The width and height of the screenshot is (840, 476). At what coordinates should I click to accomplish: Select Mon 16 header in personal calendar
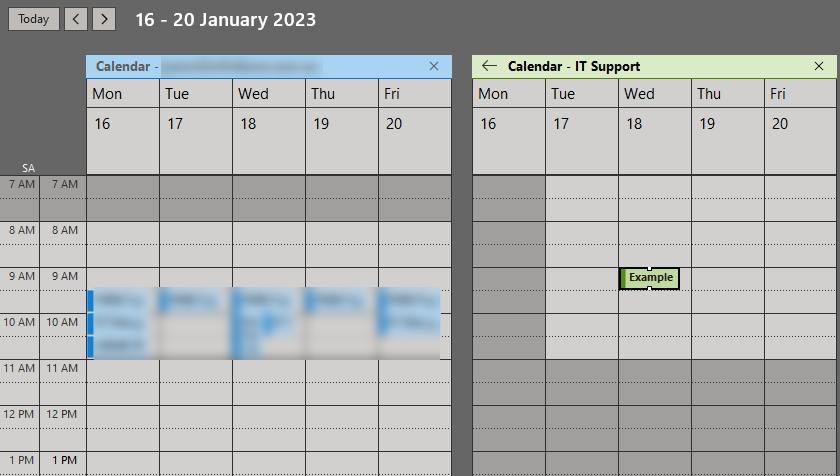tap(123, 125)
